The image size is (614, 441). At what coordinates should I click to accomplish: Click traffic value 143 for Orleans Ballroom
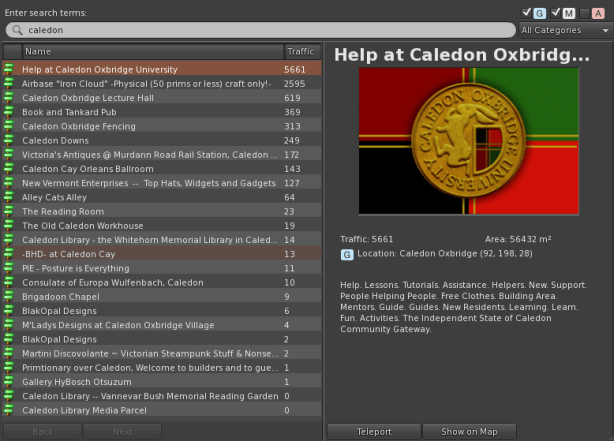[x=292, y=169]
